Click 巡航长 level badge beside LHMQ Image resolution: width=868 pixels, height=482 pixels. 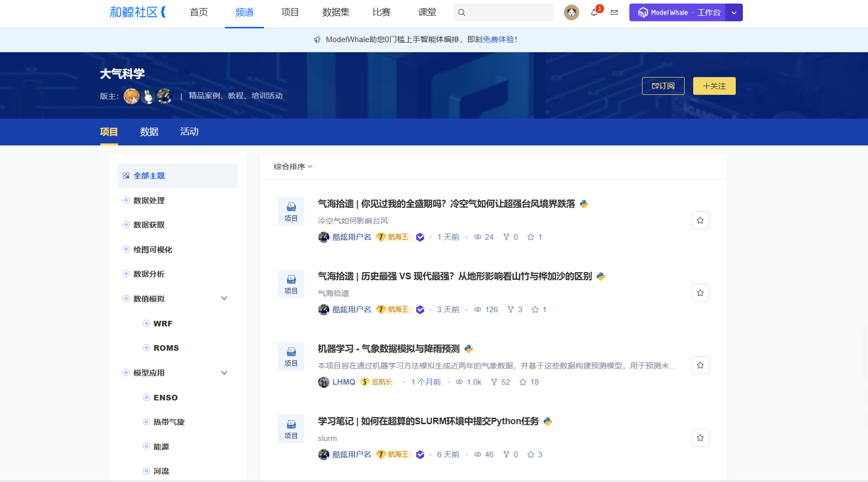[377, 382]
